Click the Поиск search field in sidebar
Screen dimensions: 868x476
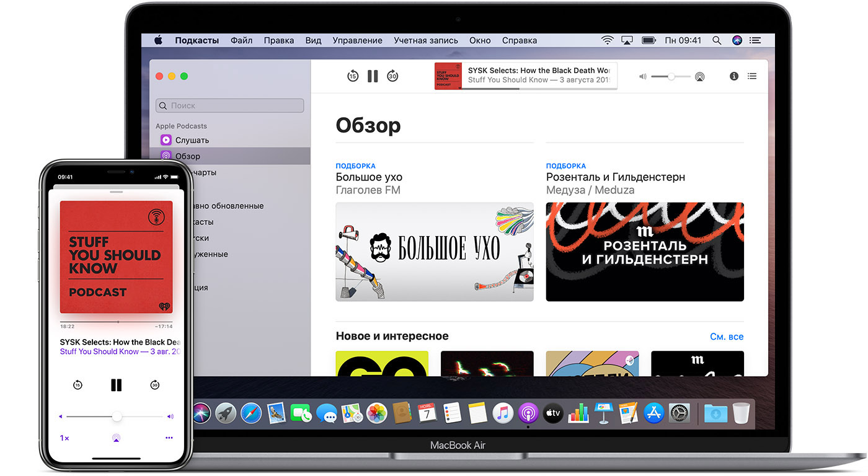pyautogui.click(x=229, y=105)
